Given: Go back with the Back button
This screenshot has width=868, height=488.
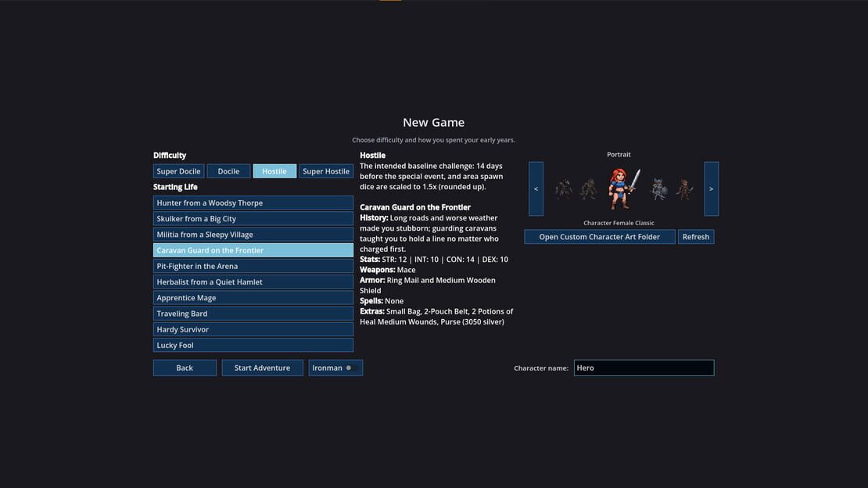Looking at the screenshot, I should 185,368.
